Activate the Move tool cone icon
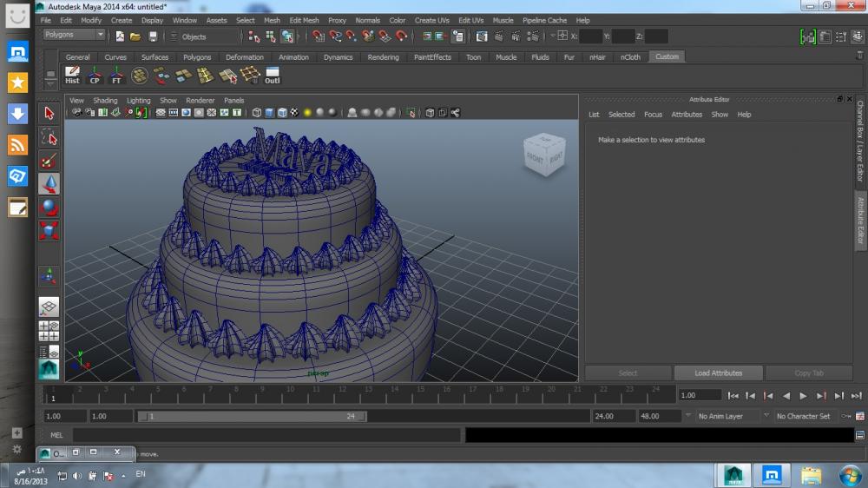 [x=49, y=184]
